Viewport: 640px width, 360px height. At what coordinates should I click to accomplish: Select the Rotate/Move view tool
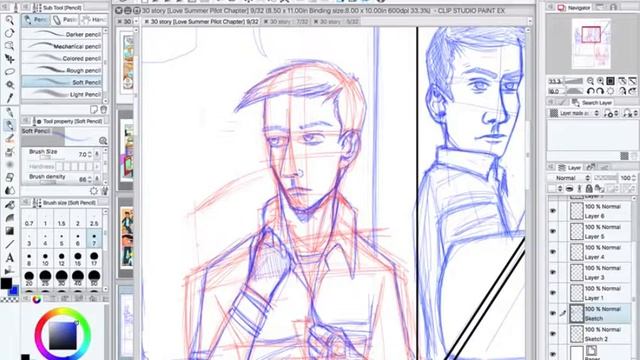click(x=9, y=33)
